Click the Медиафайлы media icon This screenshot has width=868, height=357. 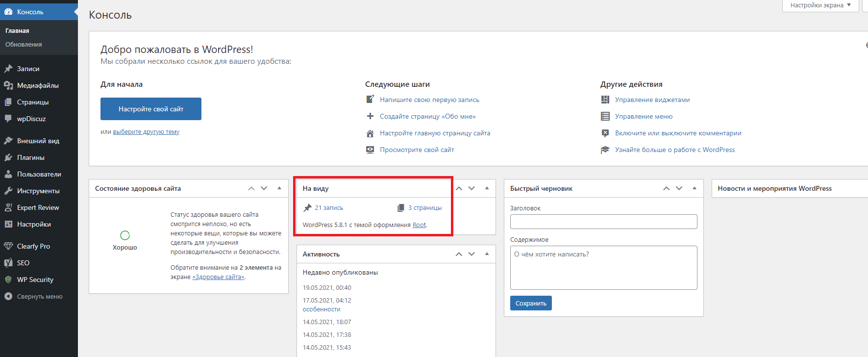(x=8, y=85)
